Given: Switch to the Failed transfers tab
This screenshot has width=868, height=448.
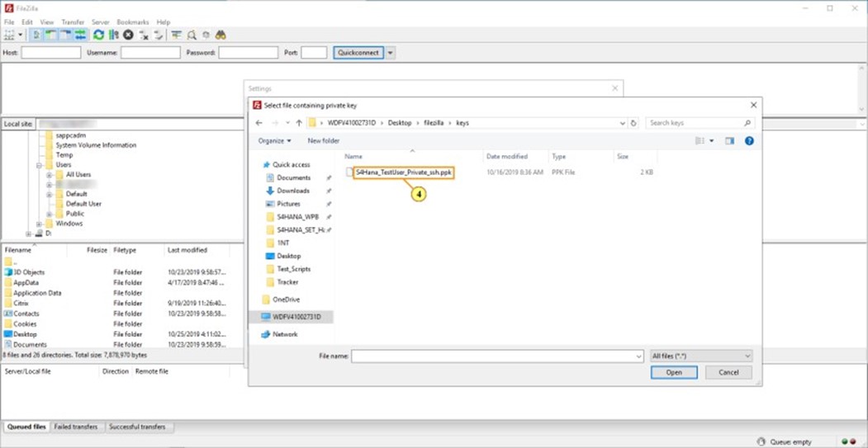Looking at the screenshot, I should click(x=76, y=427).
